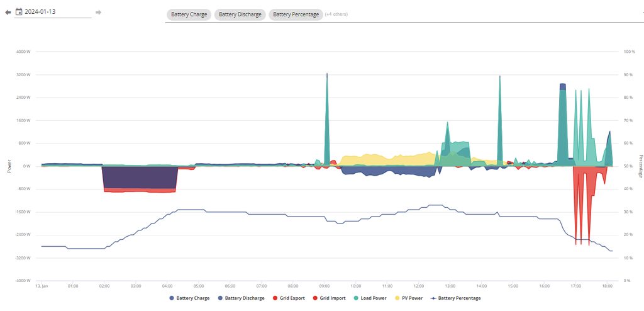Go to the previous day with left arrow
Image resolution: width=644 pixels, height=311 pixels.
(8, 12)
